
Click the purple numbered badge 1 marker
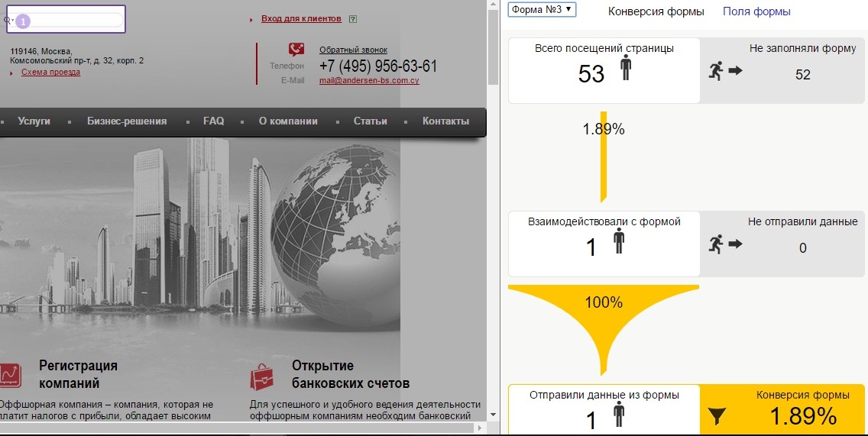coord(23,21)
